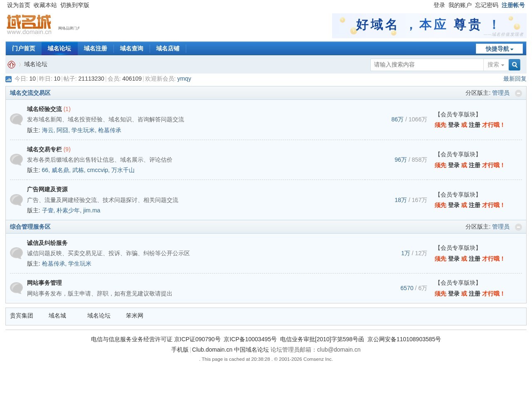Click the 诚信及纠纷服务 forum bubble icon

point(17,253)
